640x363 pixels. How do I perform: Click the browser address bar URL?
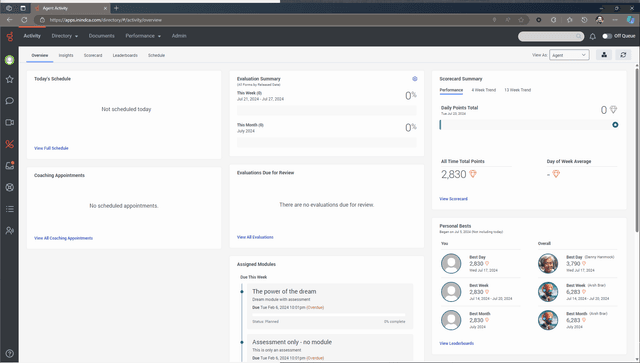tap(106, 20)
